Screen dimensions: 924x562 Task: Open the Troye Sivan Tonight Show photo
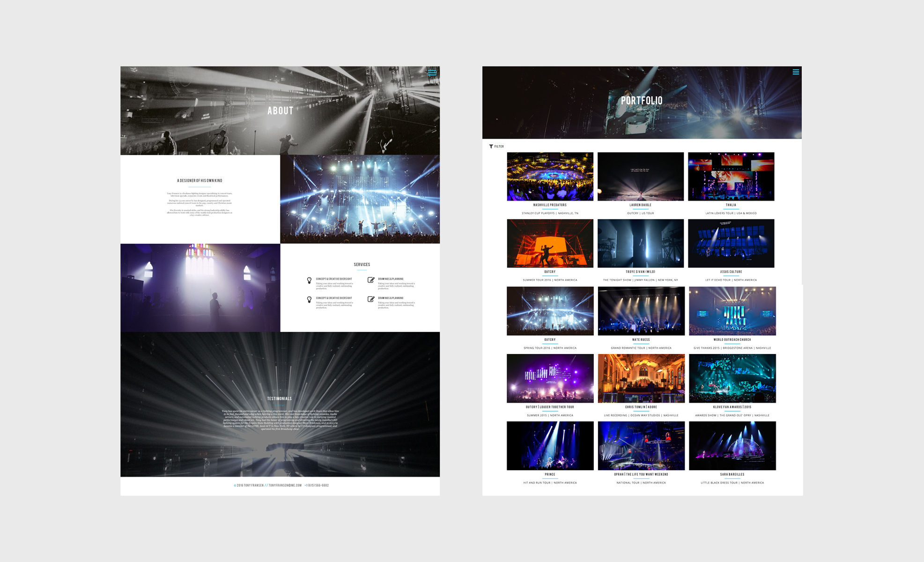click(x=641, y=243)
